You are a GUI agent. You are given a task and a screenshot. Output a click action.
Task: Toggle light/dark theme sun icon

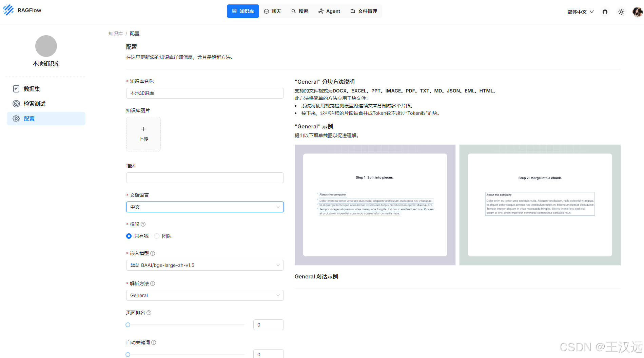click(x=621, y=12)
